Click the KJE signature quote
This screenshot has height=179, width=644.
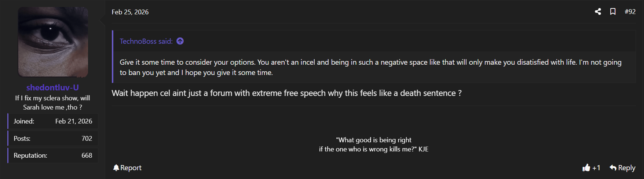click(374, 144)
